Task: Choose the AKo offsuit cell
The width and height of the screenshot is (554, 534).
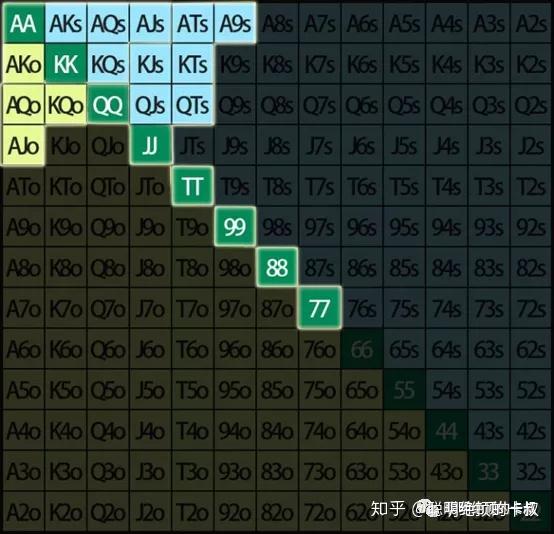Action: tap(23, 64)
